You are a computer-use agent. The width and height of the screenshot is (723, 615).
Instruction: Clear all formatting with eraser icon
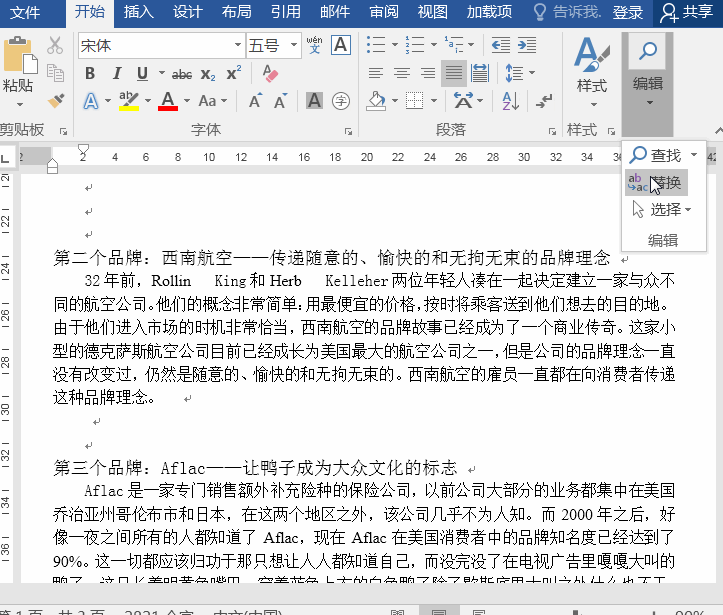click(270, 73)
